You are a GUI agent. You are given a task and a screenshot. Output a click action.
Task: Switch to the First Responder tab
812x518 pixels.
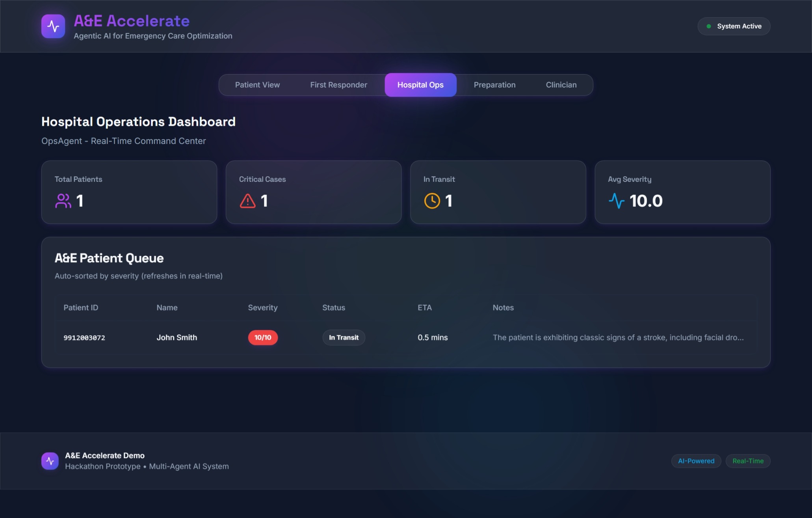338,85
